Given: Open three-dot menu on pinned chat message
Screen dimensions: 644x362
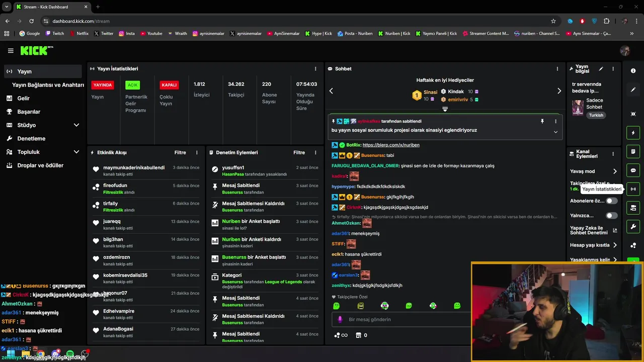Looking at the screenshot, I should pyautogui.click(x=555, y=121).
